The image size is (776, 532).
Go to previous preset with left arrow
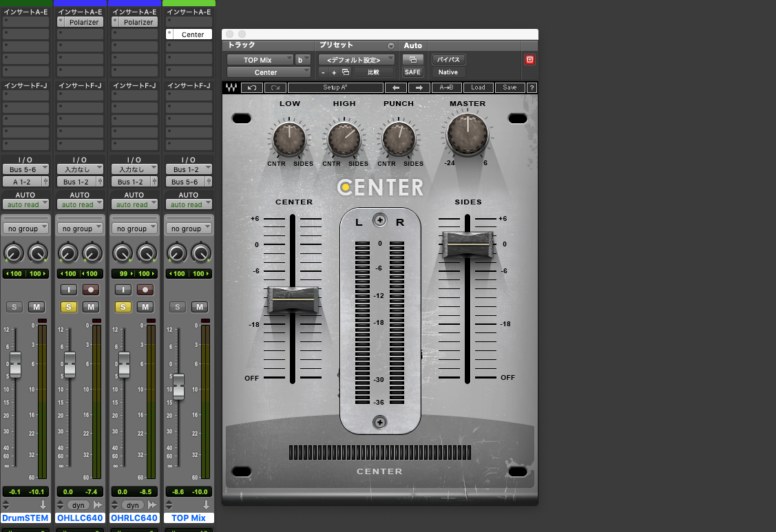395,87
